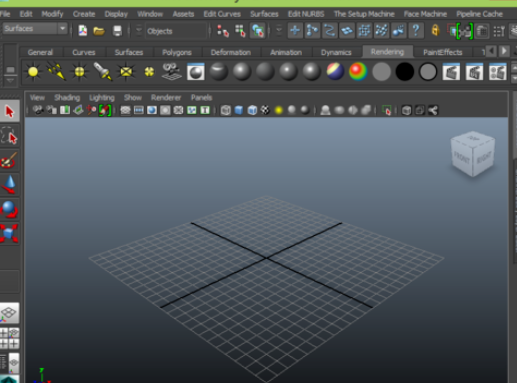The width and height of the screenshot is (517, 383).
Task: Activate the Lasso selection tool
Action: tap(10, 136)
